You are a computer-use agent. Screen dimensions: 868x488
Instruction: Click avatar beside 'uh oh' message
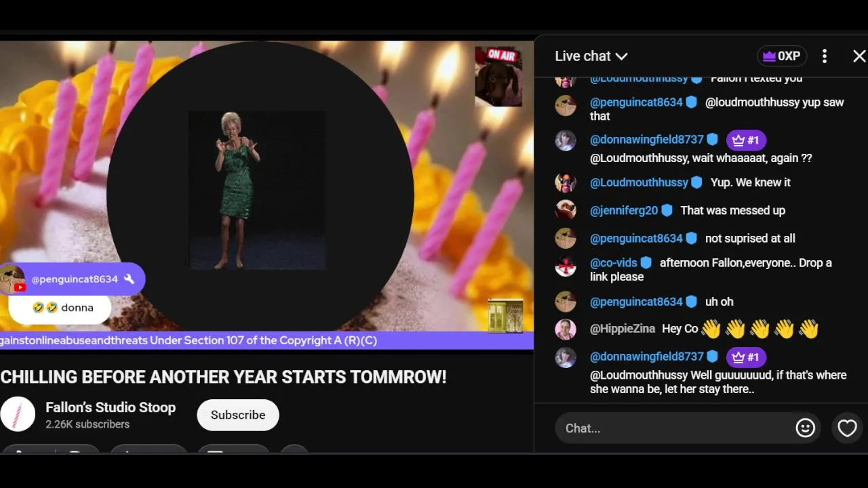click(566, 302)
